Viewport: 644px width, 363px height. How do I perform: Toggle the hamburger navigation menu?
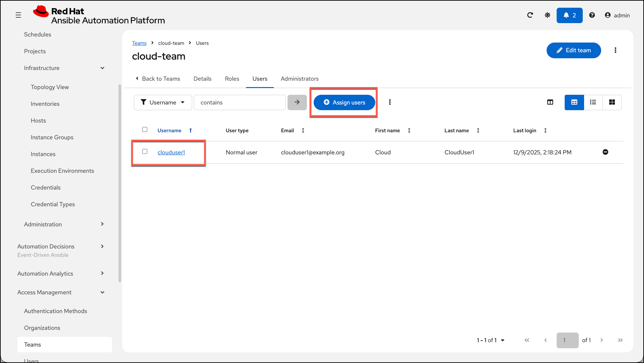(x=18, y=15)
